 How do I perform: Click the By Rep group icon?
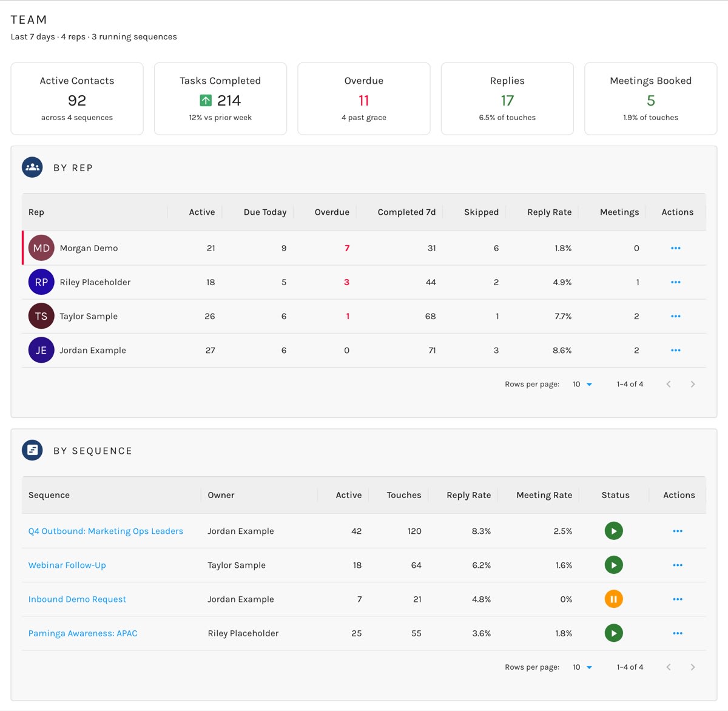(32, 167)
